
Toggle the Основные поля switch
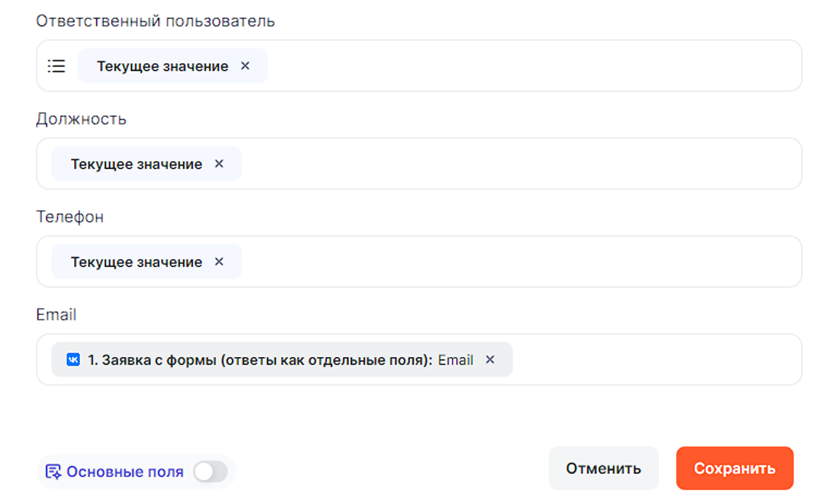[210, 472]
